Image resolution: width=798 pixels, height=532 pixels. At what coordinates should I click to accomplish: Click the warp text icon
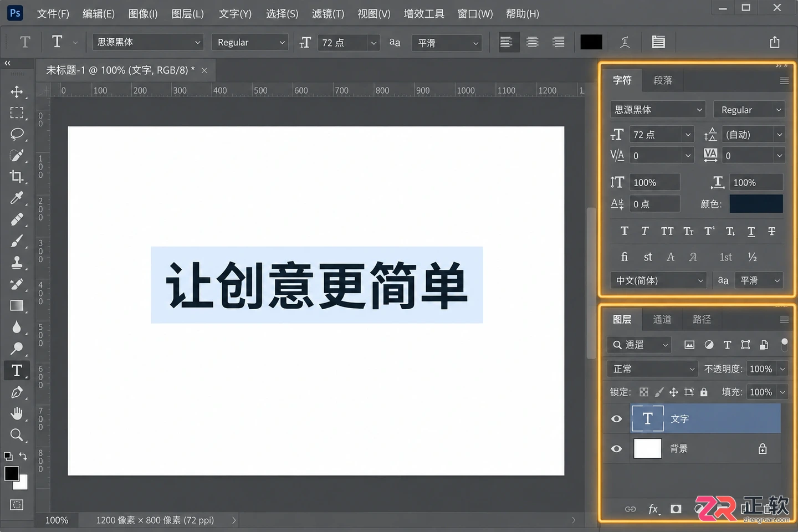tap(625, 42)
